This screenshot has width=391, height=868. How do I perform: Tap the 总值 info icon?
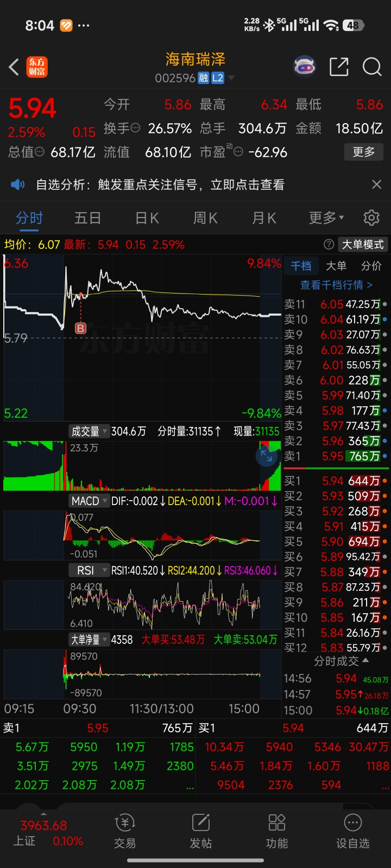(40, 152)
